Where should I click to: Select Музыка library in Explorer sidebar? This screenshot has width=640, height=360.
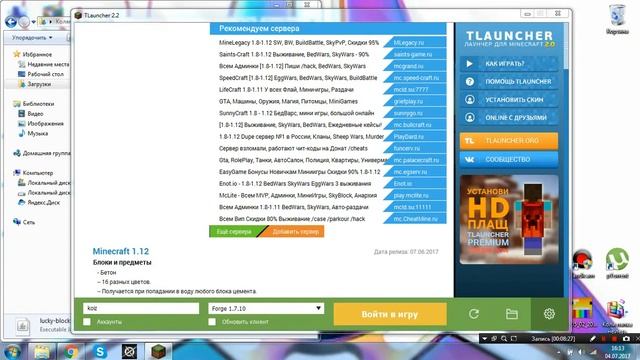pos(38,133)
